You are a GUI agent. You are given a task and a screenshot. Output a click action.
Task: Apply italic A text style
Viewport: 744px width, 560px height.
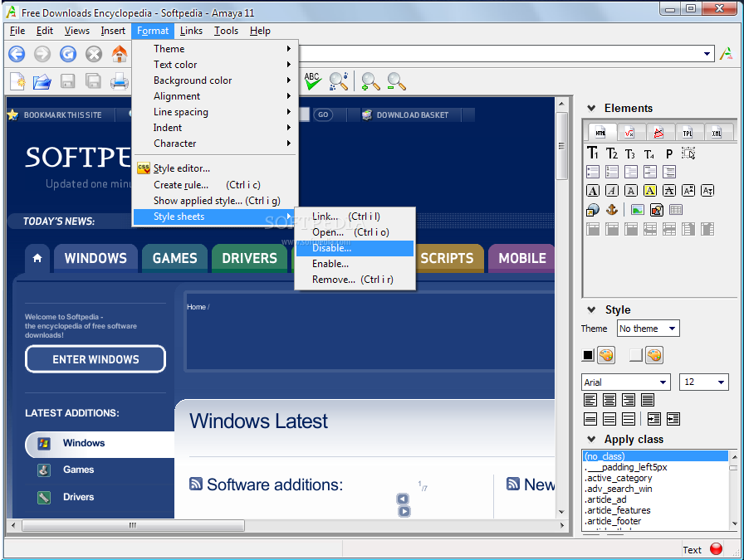pyautogui.click(x=612, y=191)
